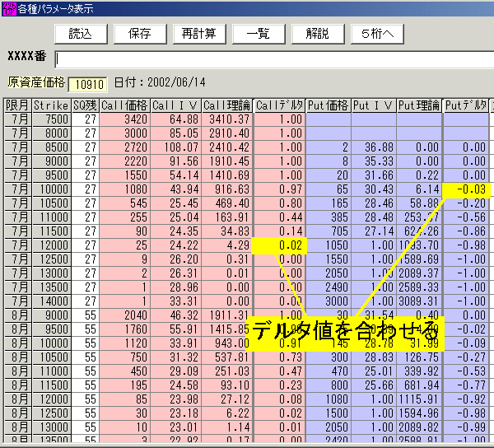Focus the XXXX番 text input field
The image size is (494, 448).
coord(274,59)
